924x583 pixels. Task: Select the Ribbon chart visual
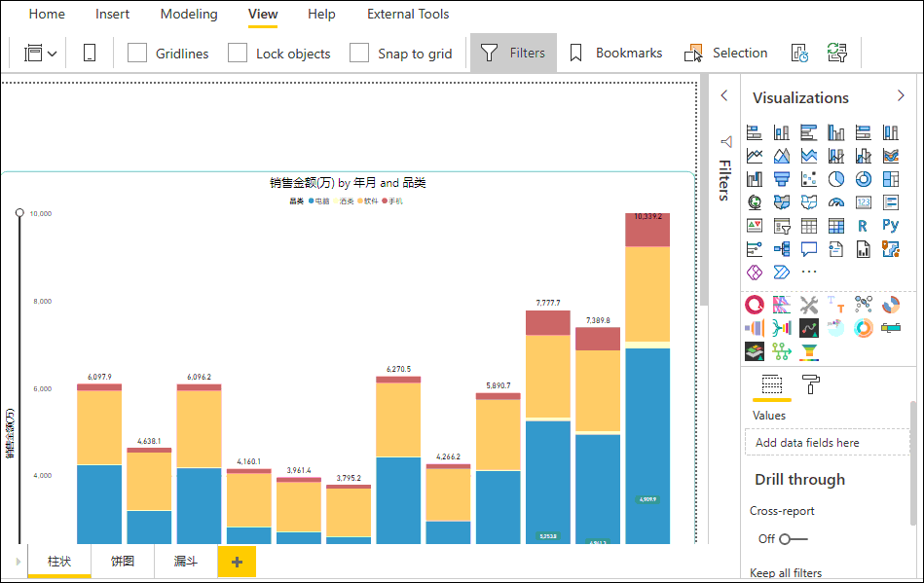[x=891, y=156]
